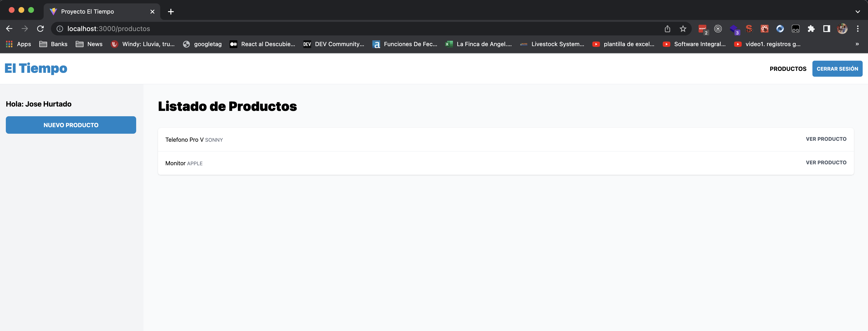Screen dimensions: 868x331
Task: Click the PRODUCTOS navigation item
Action: (788, 68)
